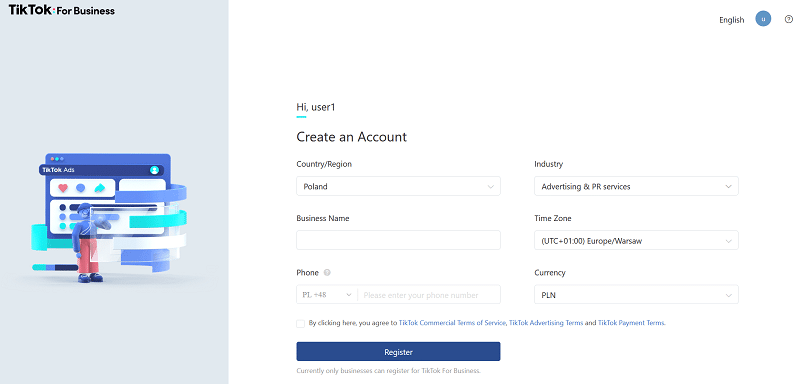
Task: Open TikTok Advertising Terms link
Action: (546, 323)
